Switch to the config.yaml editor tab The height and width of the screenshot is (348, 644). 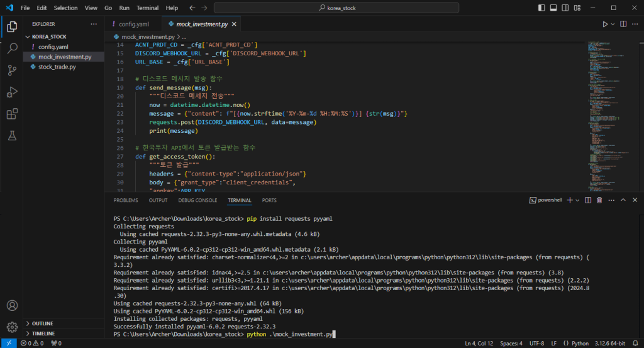coord(133,25)
